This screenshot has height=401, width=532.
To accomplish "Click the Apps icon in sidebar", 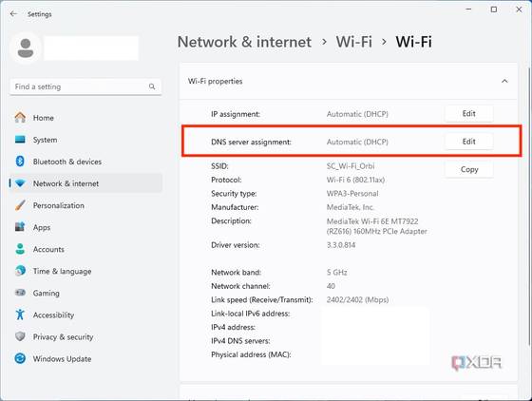I will click(x=20, y=227).
